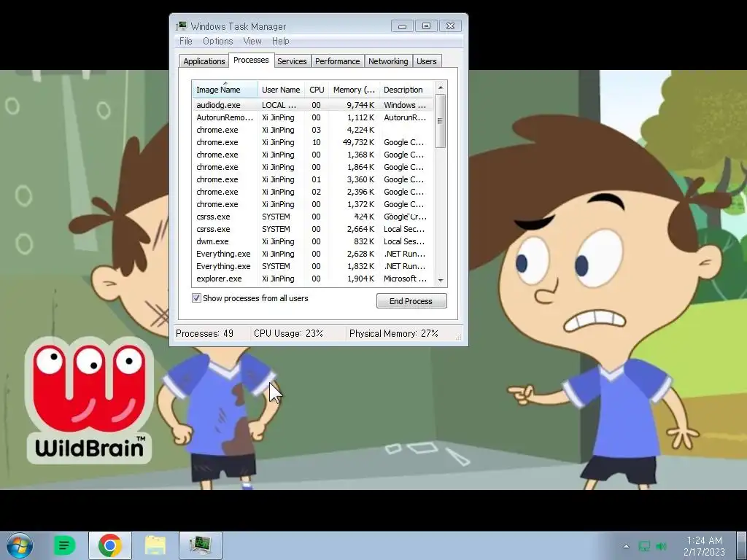
Task: Click the End Process button
Action: coord(411,301)
